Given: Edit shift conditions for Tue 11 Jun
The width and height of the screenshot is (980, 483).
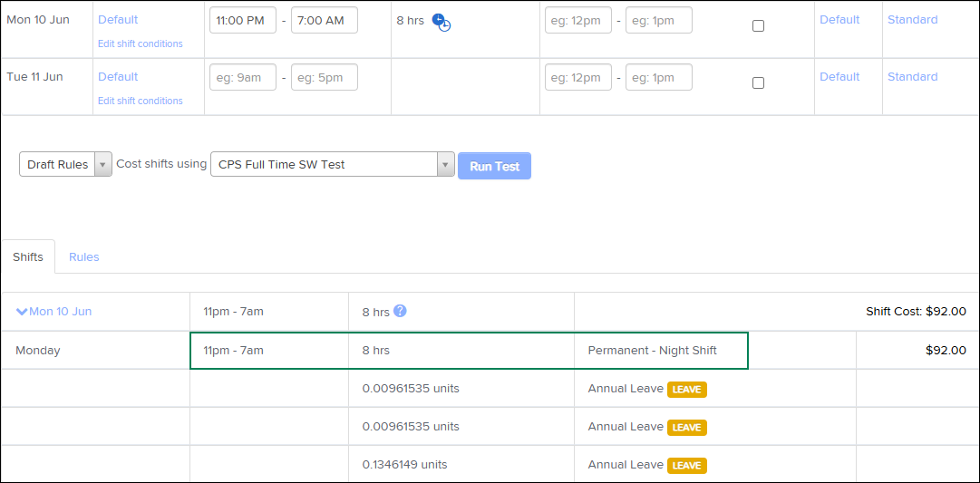Looking at the screenshot, I should (x=140, y=101).
